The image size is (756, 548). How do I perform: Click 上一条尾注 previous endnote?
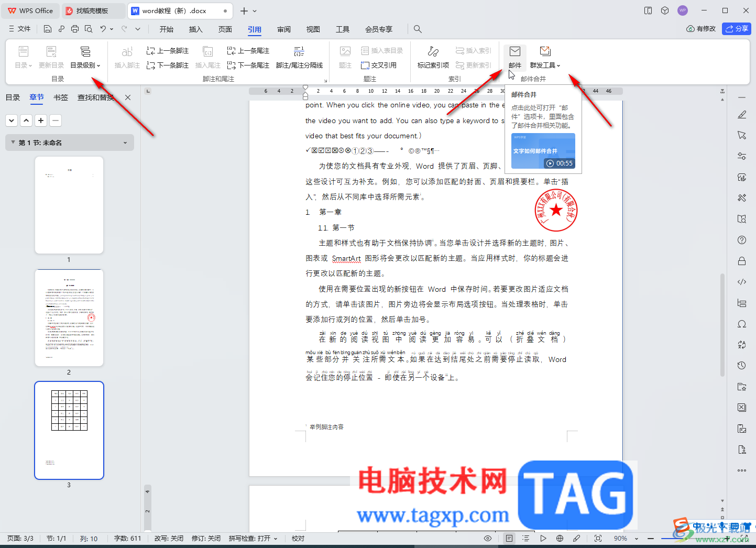(248, 51)
